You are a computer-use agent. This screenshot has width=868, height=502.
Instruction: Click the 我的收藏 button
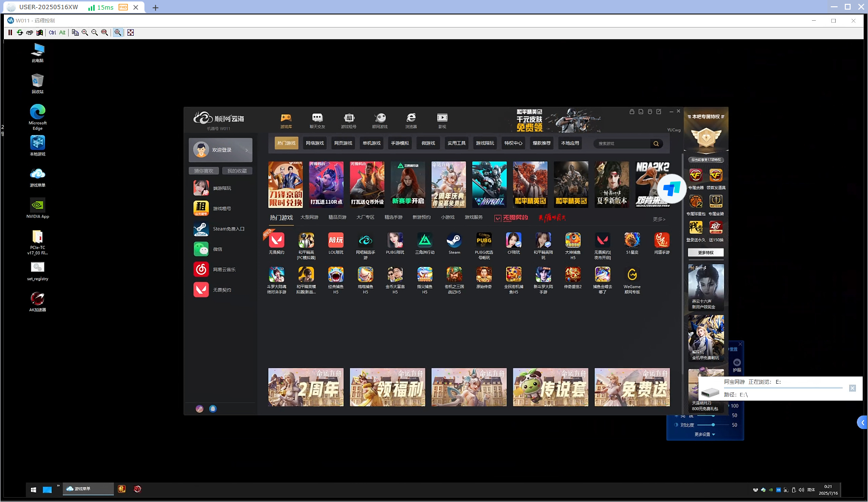237,171
